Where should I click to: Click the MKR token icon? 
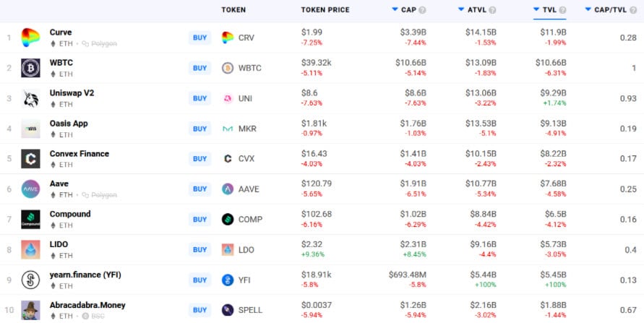[x=228, y=129]
